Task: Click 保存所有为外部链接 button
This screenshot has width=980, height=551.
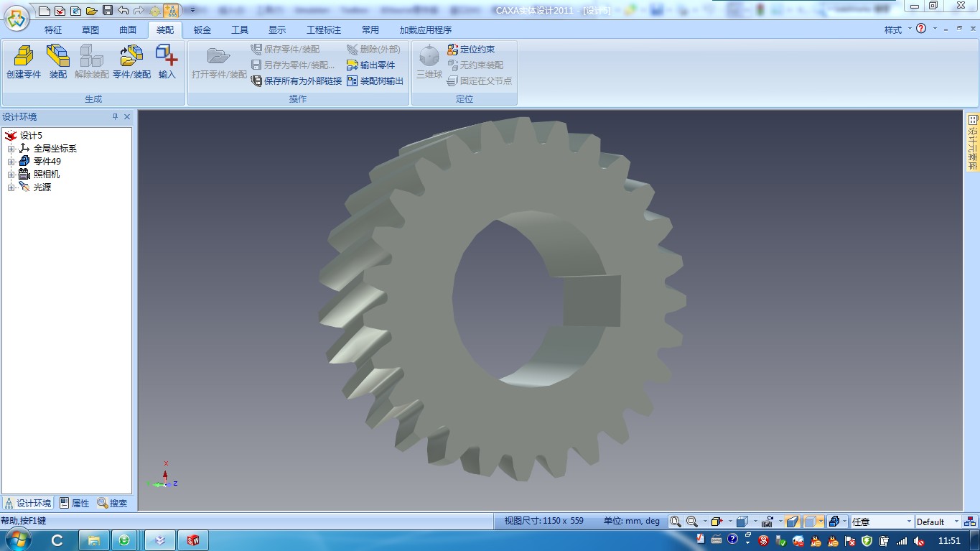Action: pos(297,81)
